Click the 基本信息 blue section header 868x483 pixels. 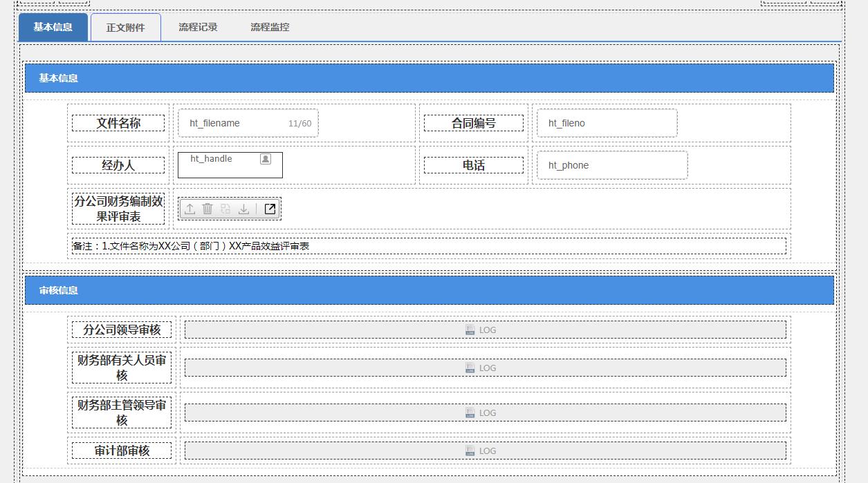tap(430, 78)
